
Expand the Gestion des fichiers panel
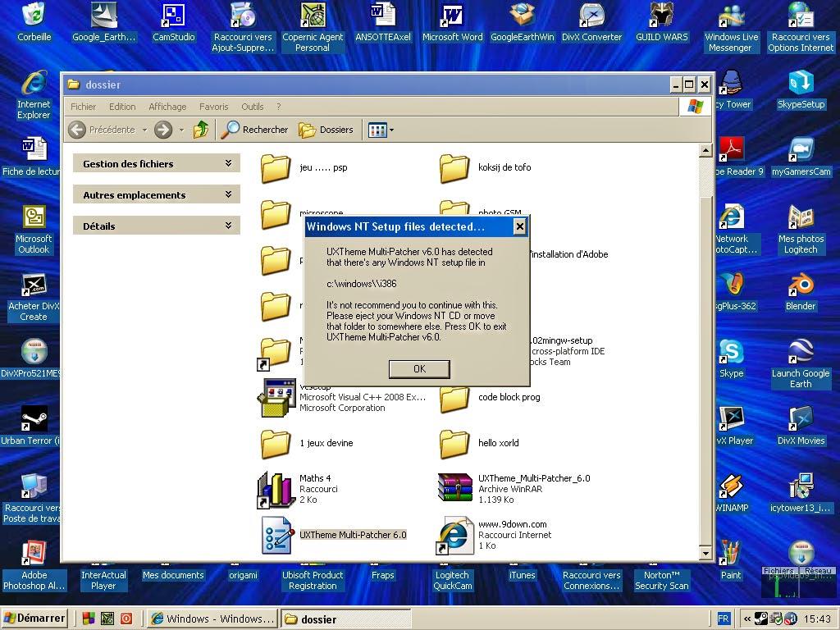(157, 164)
